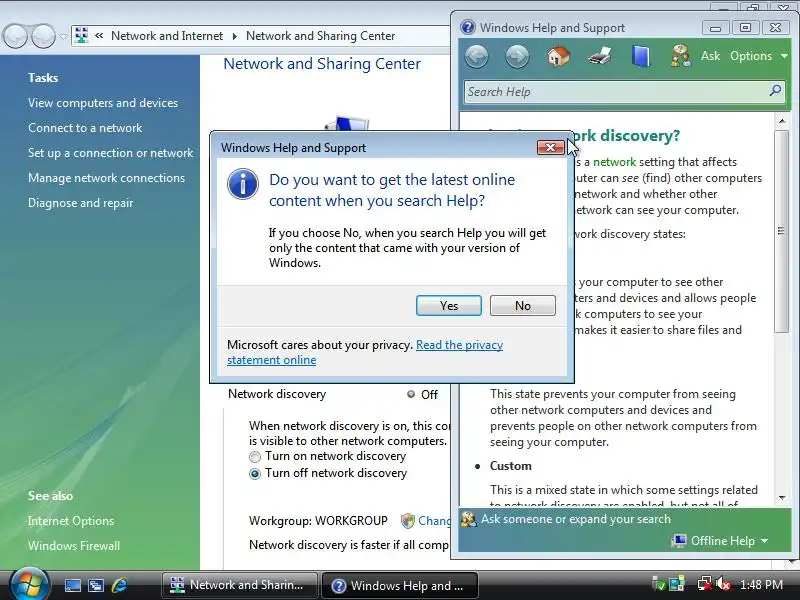Click the Offline Help computer icon
Image resolution: width=800 pixels, height=600 pixels.
679,541
